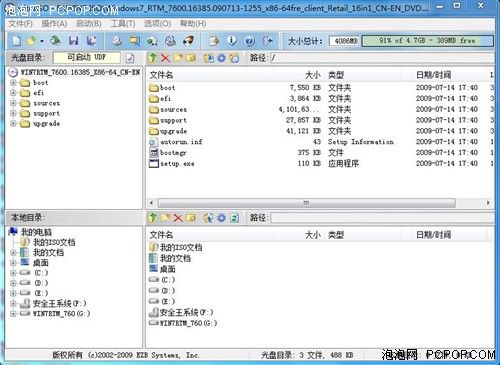The image size is (500, 365).
Task: Click the Save floppy disk icon
Action: click(73, 41)
